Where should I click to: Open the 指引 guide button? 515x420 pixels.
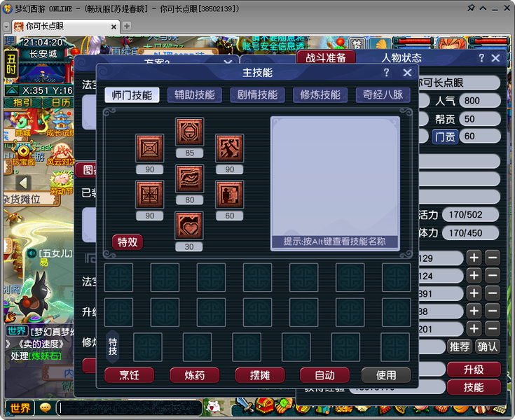click(x=22, y=103)
